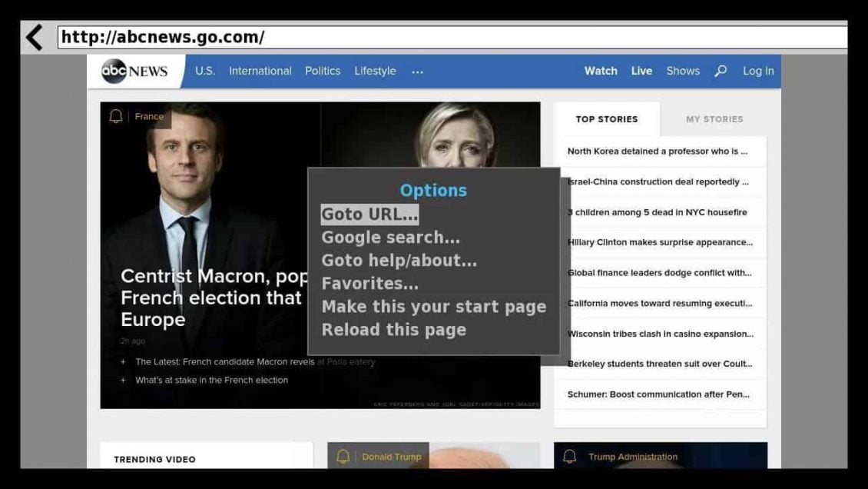Open Global finance leaders dodge conflict story

click(659, 272)
